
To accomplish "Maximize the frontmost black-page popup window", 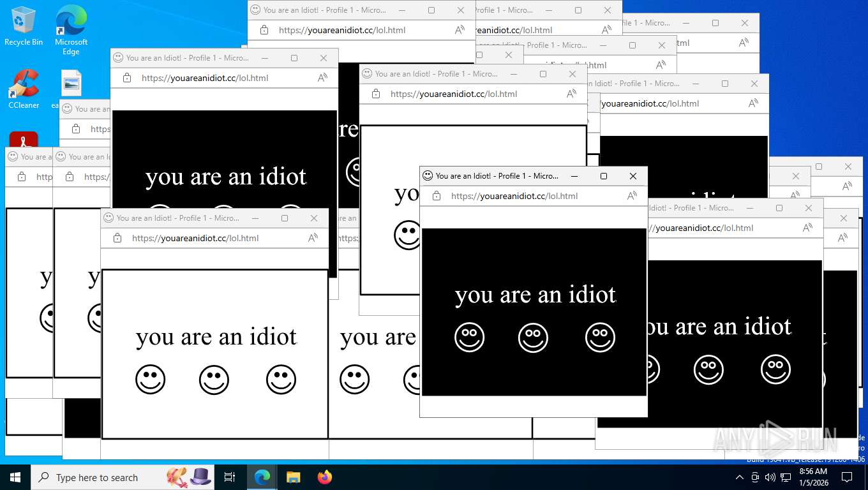I will pyautogui.click(x=604, y=176).
